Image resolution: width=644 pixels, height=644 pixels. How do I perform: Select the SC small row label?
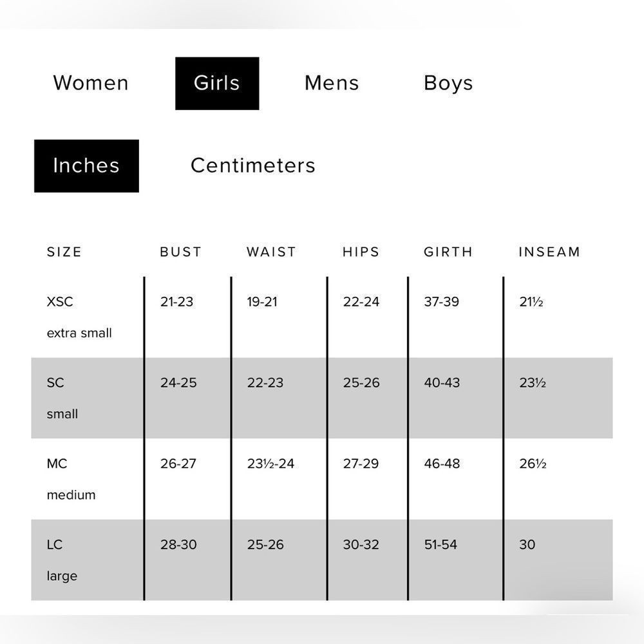(62, 398)
